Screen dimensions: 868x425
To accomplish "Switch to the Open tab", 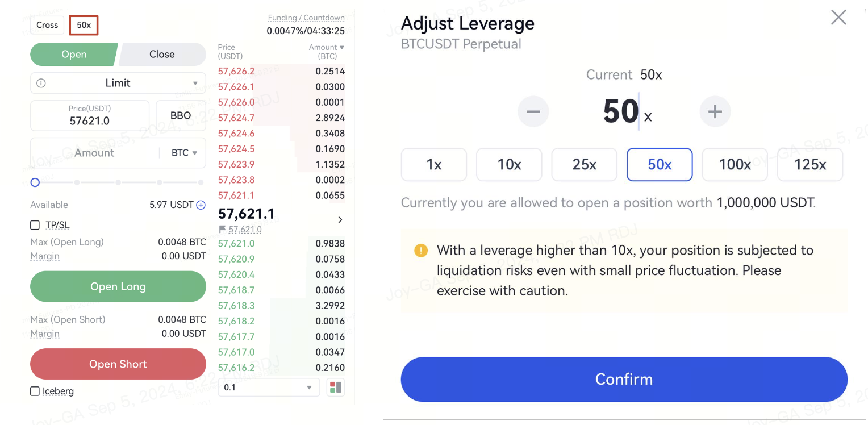I will [74, 55].
